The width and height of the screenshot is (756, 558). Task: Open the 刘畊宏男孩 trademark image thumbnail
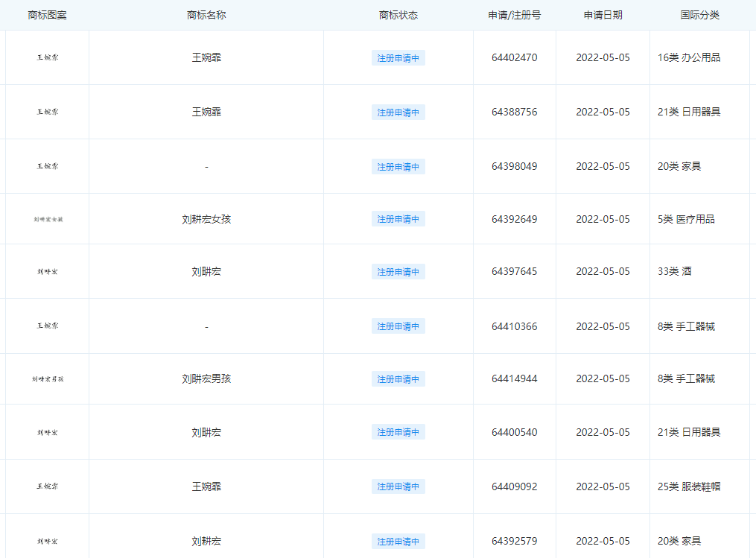click(x=48, y=379)
